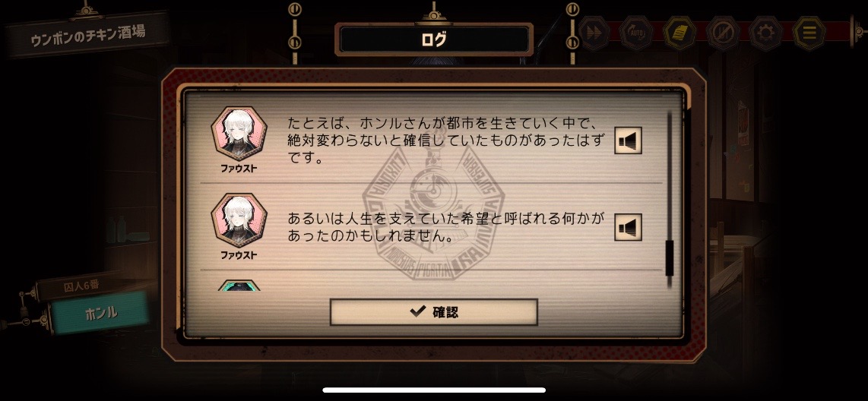Play voice for the ホンルさんが都市を line
Viewport: 868px width, 401px height.
coord(629,141)
